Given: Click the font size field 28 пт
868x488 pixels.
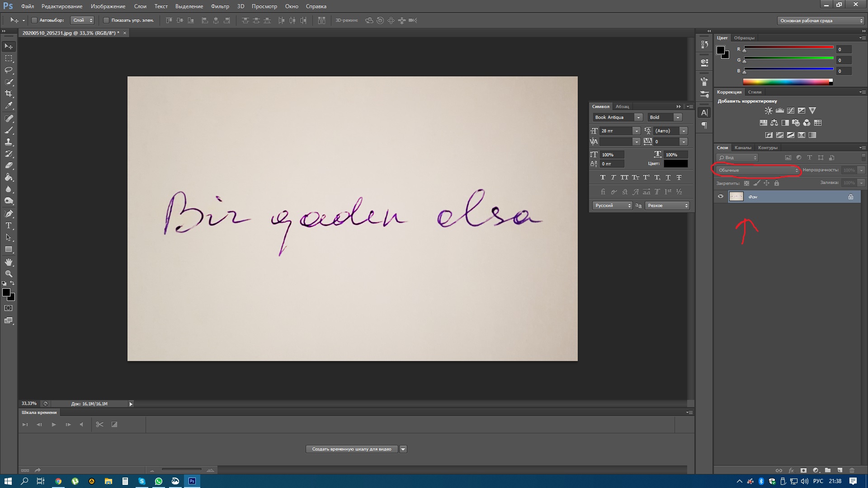Looking at the screenshot, I should pos(615,131).
